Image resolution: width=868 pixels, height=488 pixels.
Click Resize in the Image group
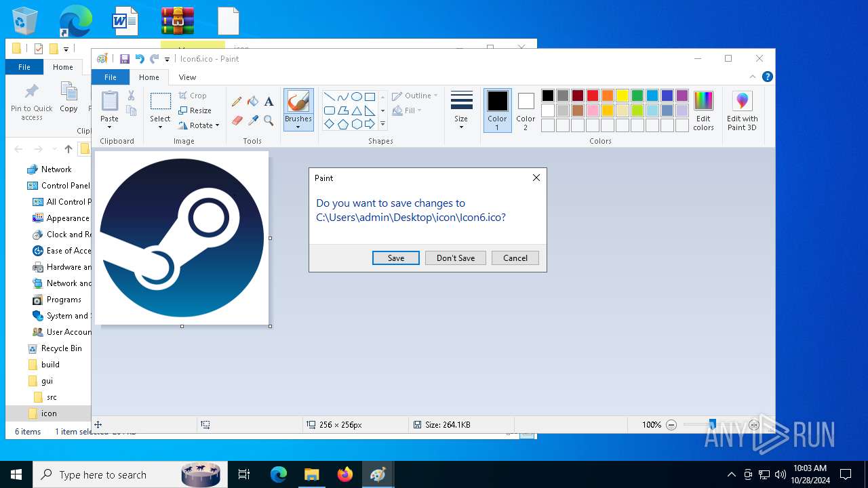(x=195, y=110)
